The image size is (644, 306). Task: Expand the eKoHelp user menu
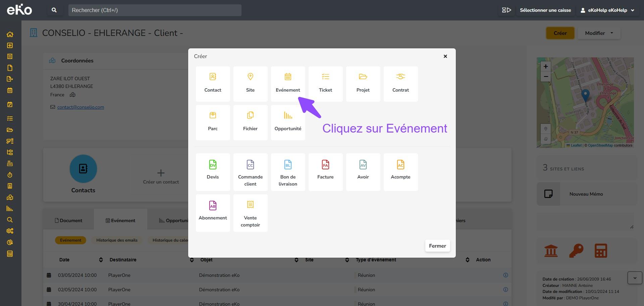(x=607, y=10)
